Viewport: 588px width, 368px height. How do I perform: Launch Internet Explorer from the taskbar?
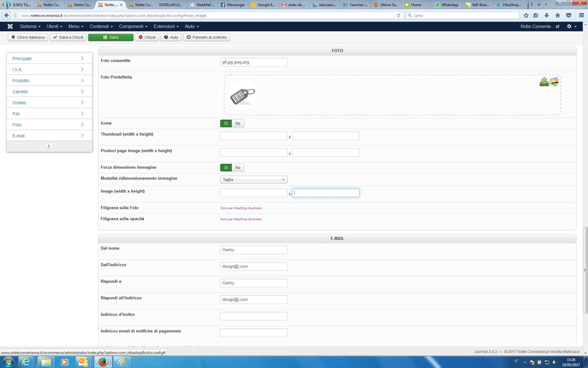[x=26, y=362]
